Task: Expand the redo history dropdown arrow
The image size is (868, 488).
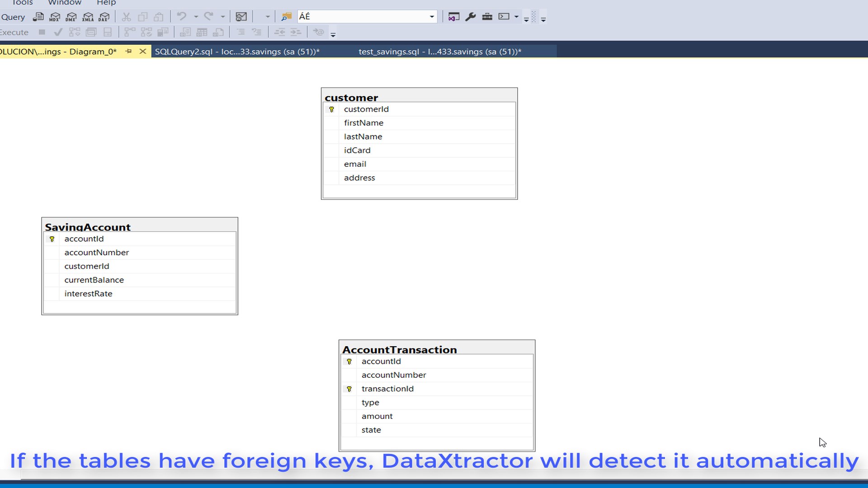Action: click(x=223, y=17)
